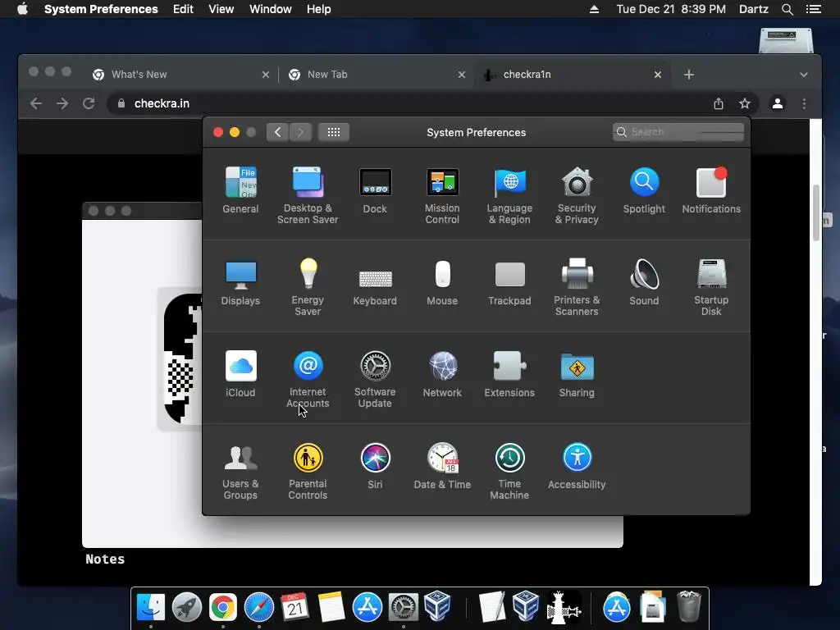The image size is (840, 630).
Task: Open Date & Time preferences
Action: 442,466
